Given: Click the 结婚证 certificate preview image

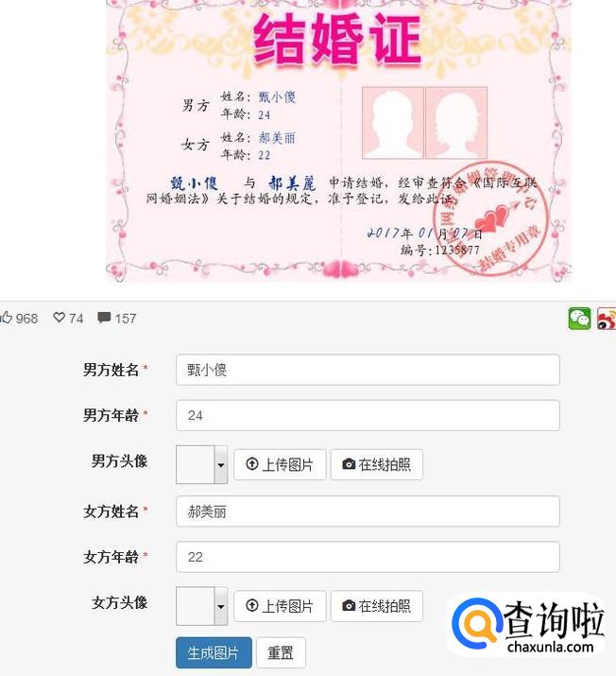Looking at the screenshot, I should (x=338, y=141).
